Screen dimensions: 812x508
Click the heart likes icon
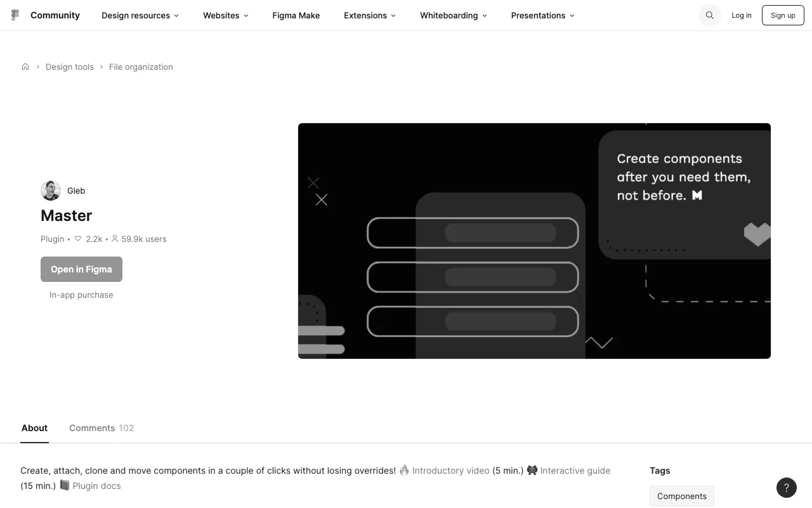coord(78,239)
